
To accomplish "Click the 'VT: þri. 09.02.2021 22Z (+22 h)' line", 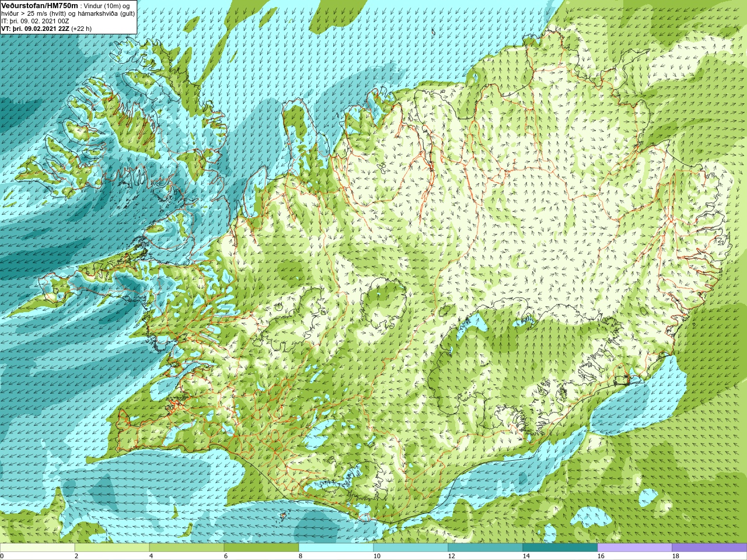I will 47,28.
